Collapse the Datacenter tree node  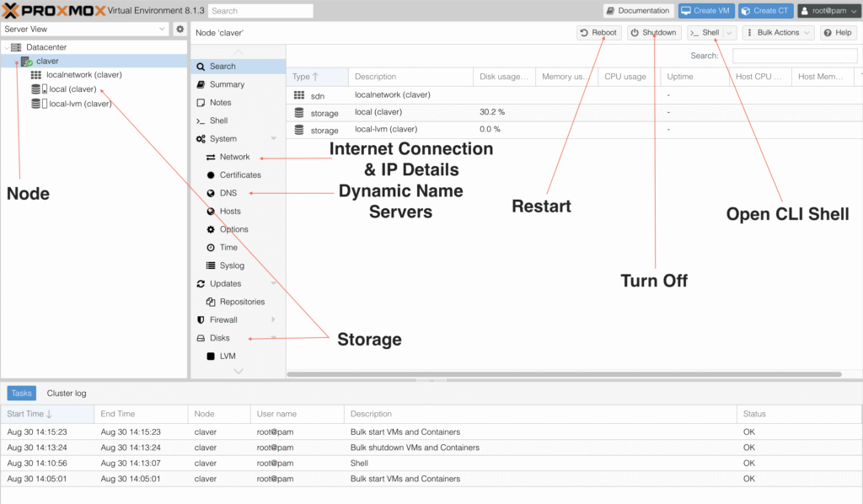pyautogui.click(x=7, y=47)
